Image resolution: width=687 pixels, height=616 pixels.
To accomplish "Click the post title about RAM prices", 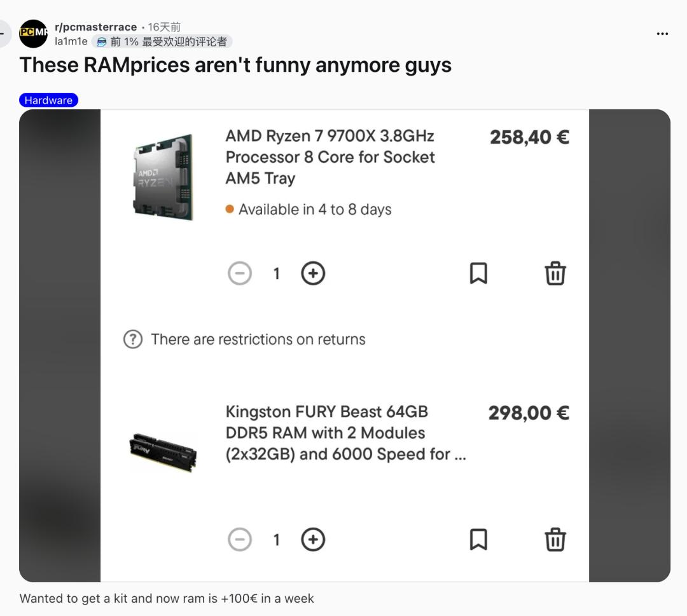I will click(x=235, y=65).
